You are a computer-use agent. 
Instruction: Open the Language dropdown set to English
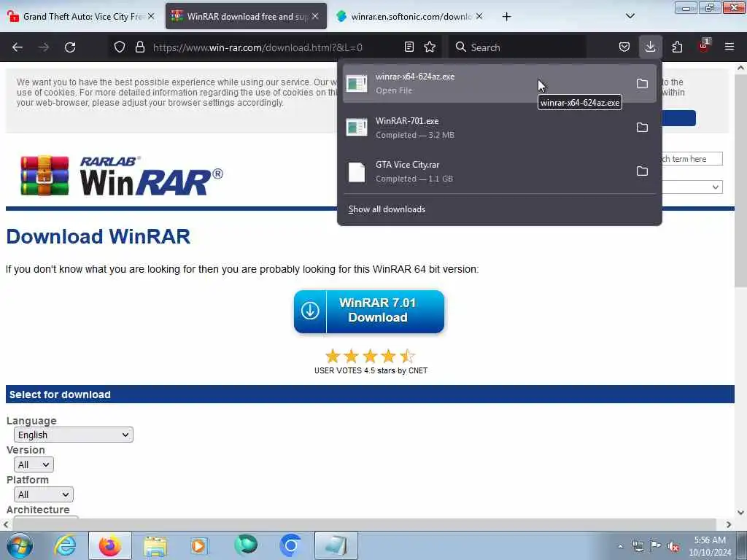74,435
